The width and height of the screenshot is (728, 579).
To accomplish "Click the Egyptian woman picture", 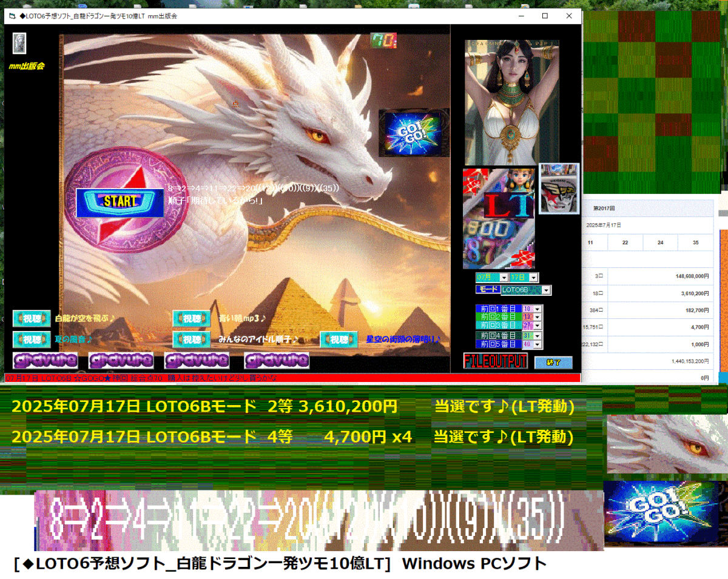I will (512, 102).
